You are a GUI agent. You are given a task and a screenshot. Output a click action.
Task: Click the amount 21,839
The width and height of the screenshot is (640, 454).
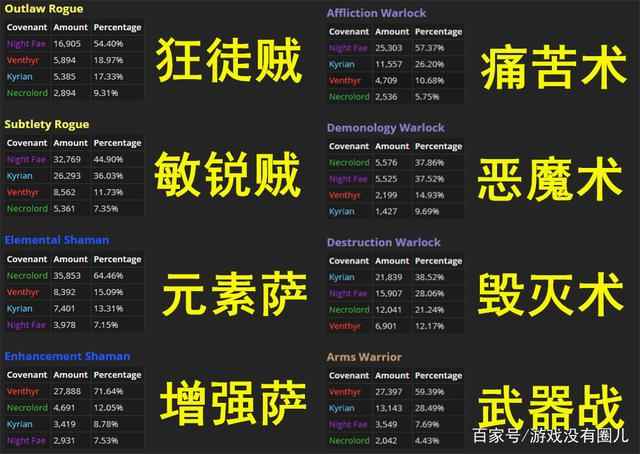[389, 277]
